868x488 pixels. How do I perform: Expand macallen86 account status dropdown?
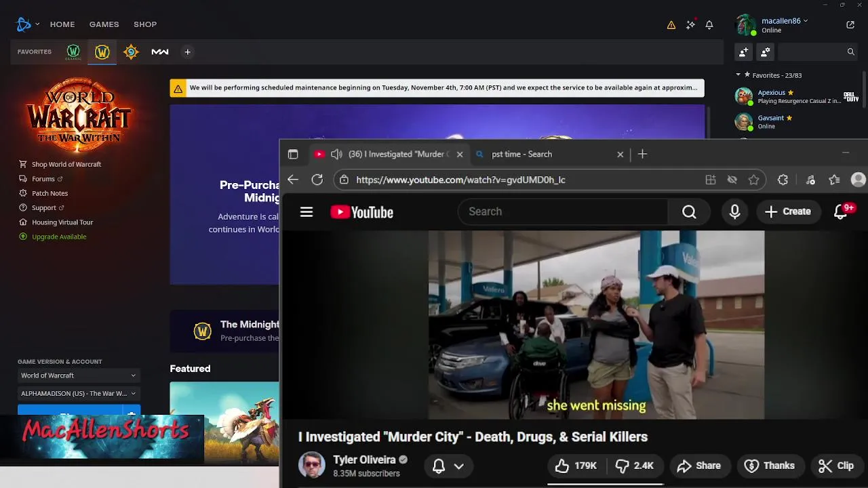point(806,21)
